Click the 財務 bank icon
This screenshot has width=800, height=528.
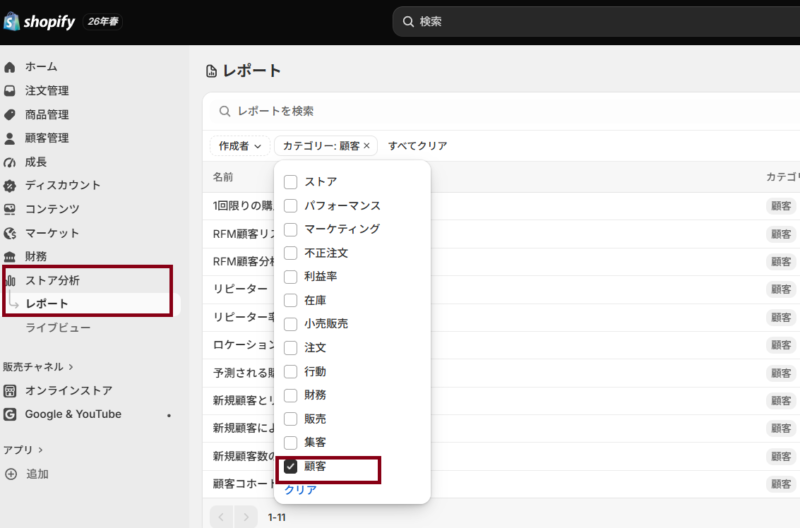tap(10, 257)
